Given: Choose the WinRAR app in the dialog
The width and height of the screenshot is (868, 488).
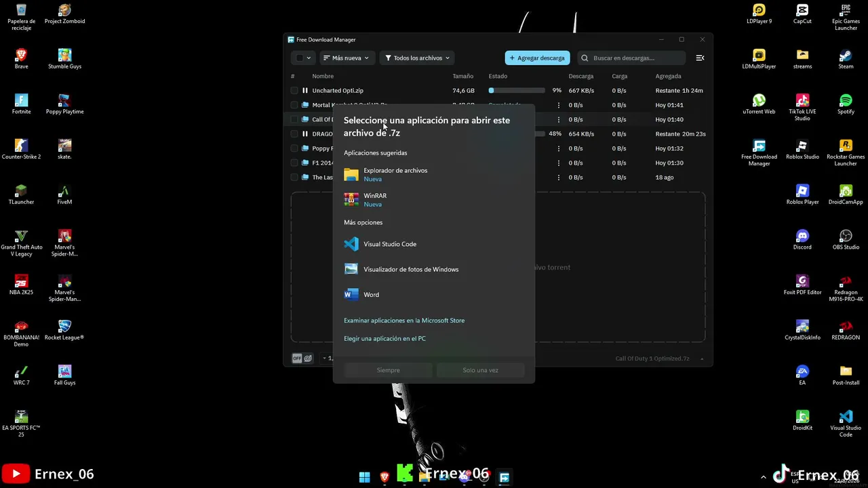Looking at the screenshot, I should (x=433, y=200).
